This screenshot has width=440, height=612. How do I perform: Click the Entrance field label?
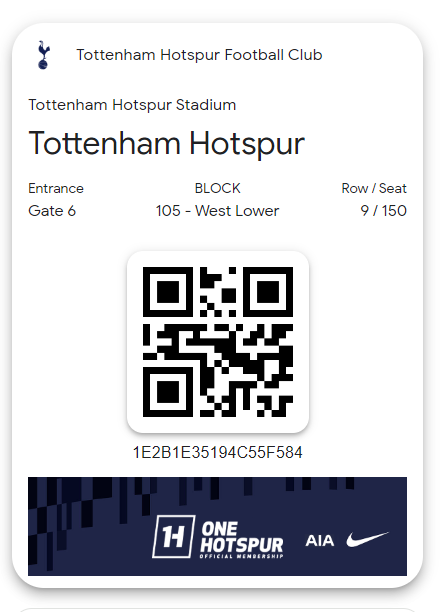(56, 189)
